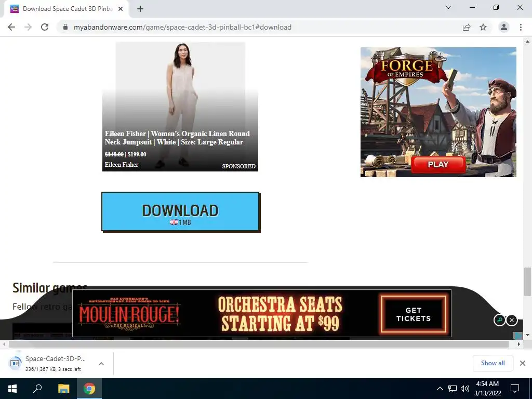Click GET TICKETS on Moulin Rouge banner

413,314
